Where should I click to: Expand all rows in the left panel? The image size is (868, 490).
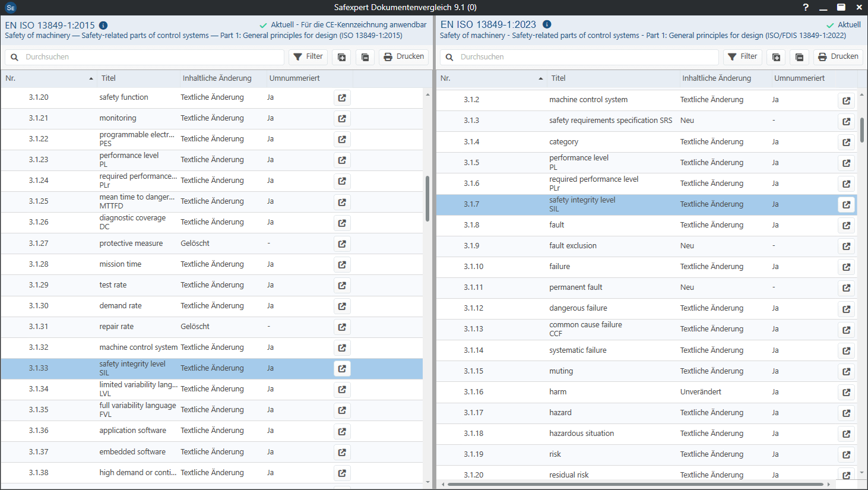coord(342,57)
